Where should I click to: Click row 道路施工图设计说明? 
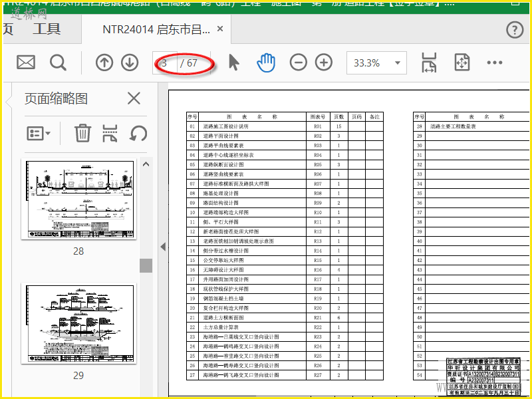tap(285, 126)
